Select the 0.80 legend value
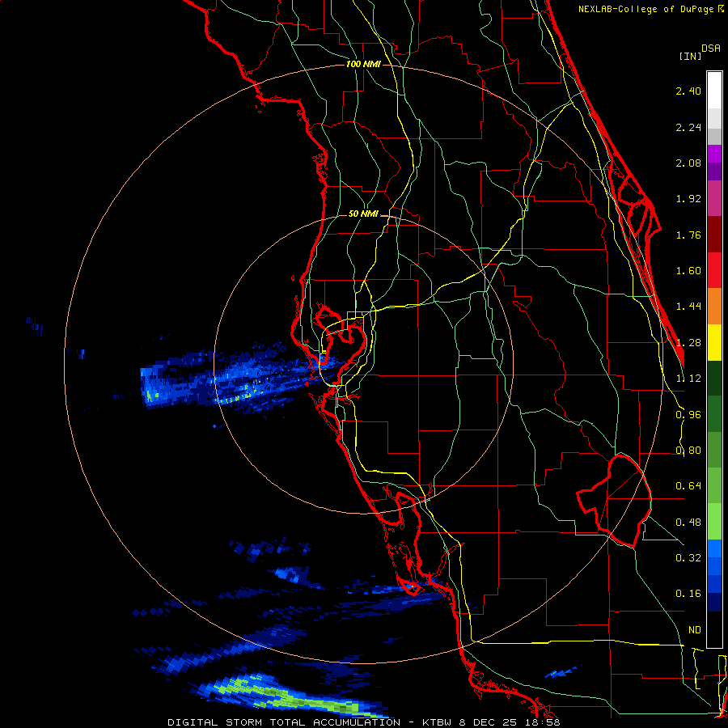 point(688,451)
